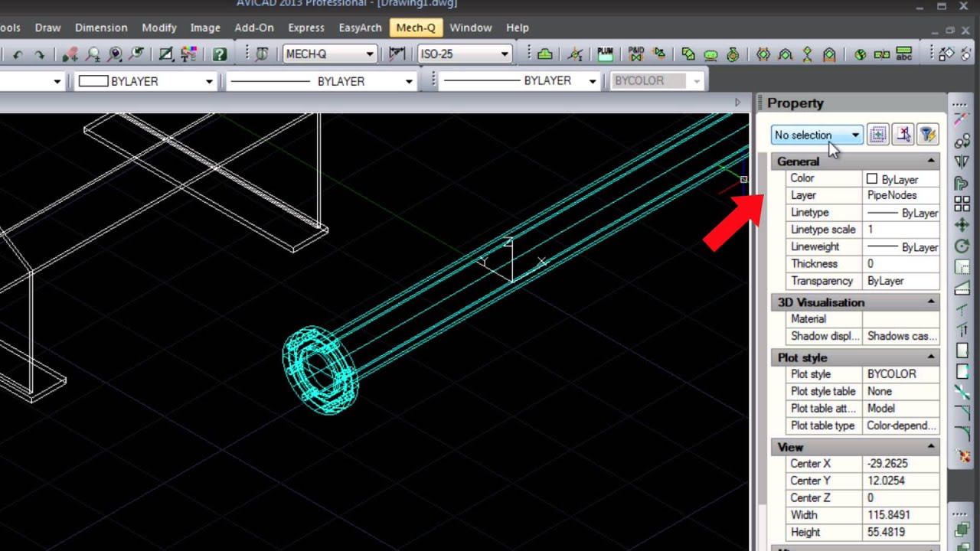Click the Lineweight ByLayer property value
980x551 pixels.
pos(901,247)
